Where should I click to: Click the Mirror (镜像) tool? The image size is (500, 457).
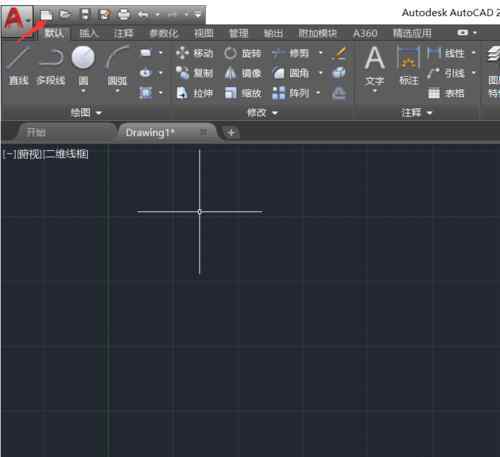point(243,73)
